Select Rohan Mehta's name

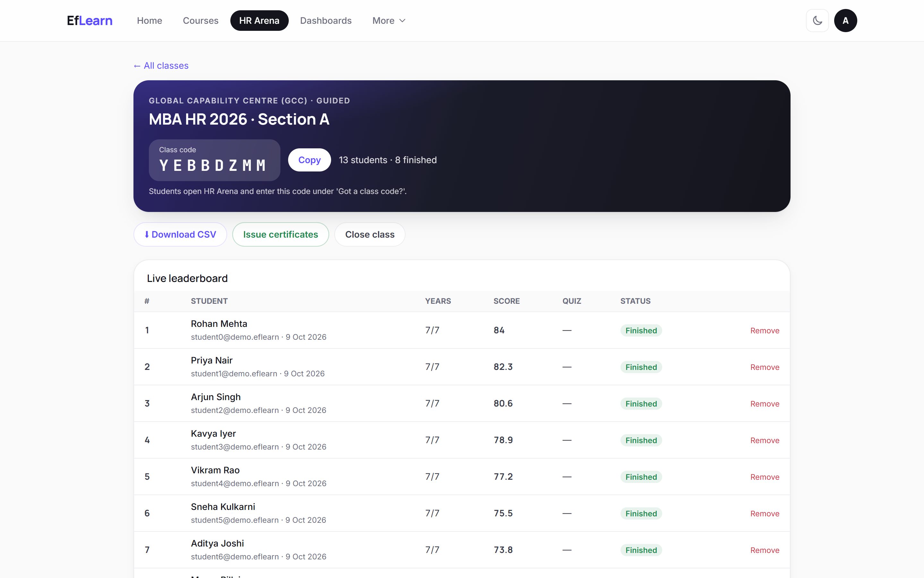[x=219, y=323]
